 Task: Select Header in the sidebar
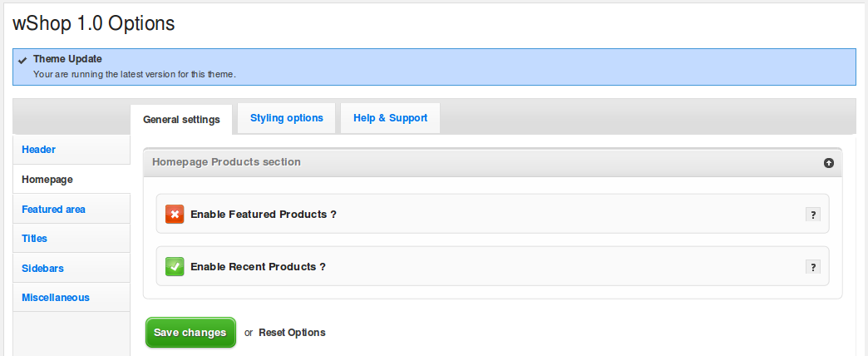pos(72,150)
